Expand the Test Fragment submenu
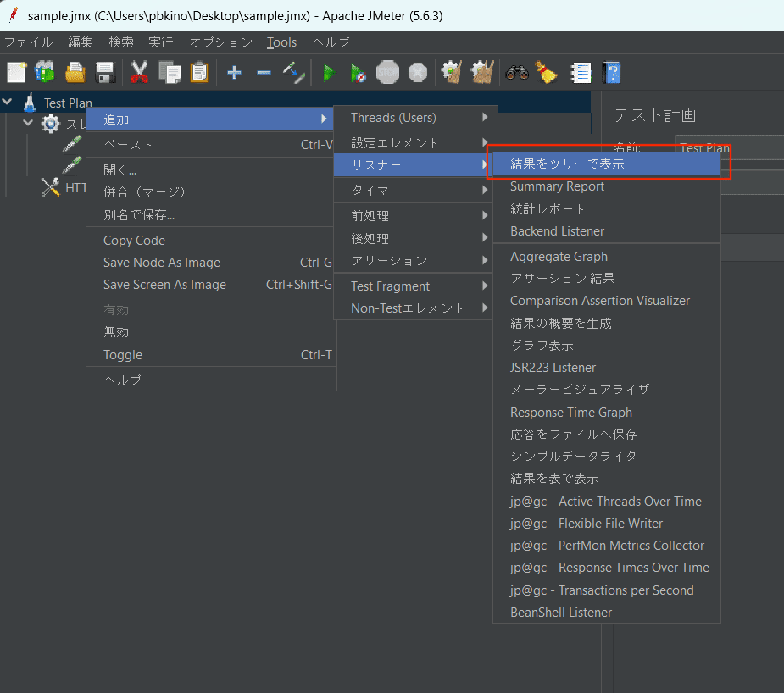This screenshot has height=693, width=784. (x=415, y=286)
